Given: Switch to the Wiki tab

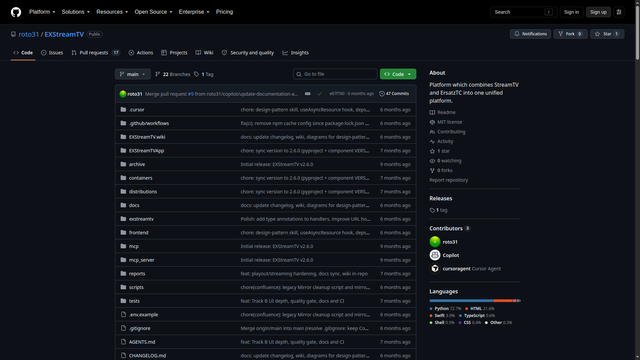Looking at the screenshot, I should point(204,53).
